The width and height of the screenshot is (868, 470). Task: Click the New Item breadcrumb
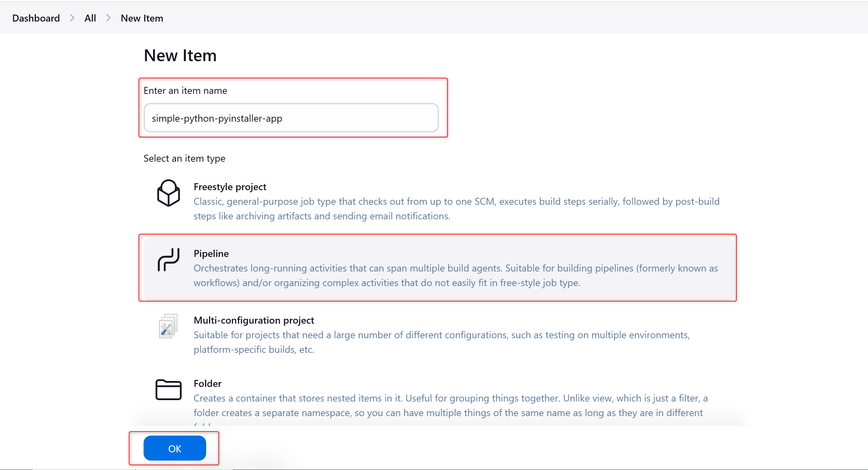142,18
